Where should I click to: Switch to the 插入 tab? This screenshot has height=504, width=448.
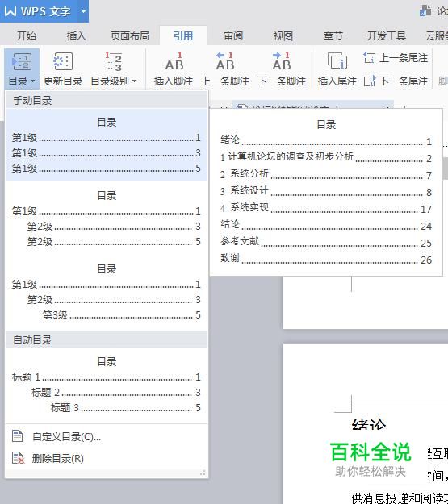pos(76,35)
